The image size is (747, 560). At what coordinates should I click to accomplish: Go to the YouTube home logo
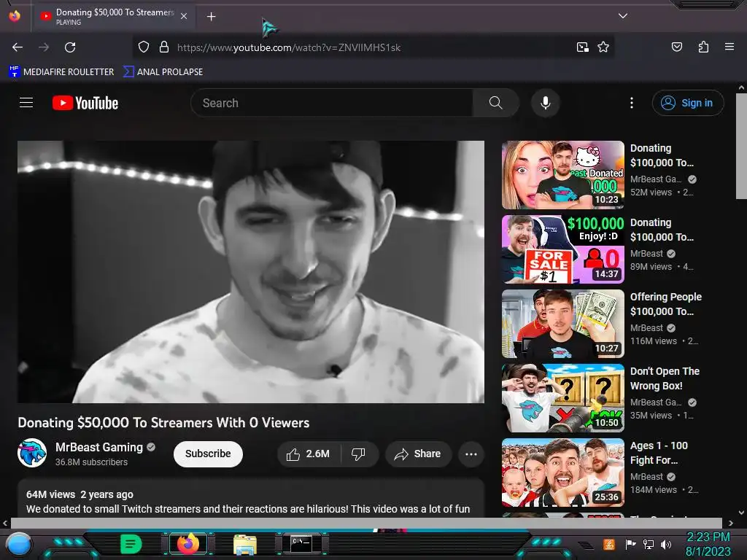pos(85,103)
